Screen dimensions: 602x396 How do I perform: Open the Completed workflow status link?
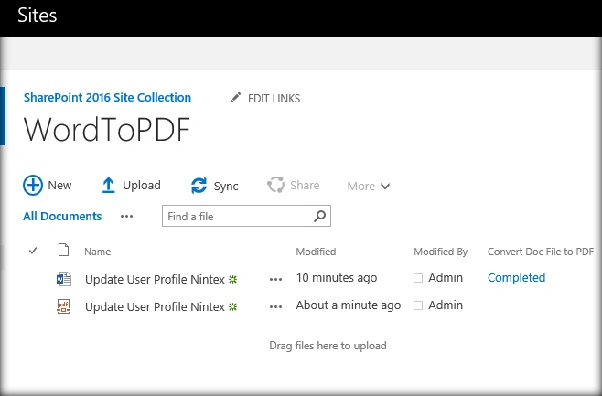point(516,278)
